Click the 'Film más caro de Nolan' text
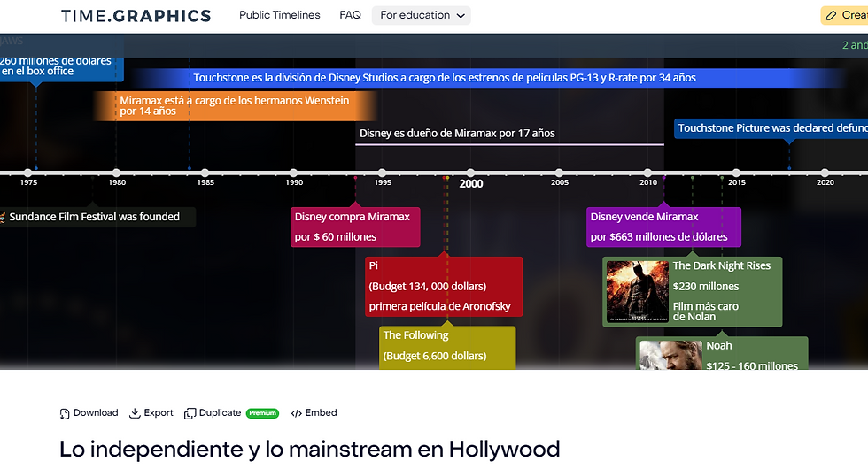The width and height of the screenshot is (868, 469). 706,311
